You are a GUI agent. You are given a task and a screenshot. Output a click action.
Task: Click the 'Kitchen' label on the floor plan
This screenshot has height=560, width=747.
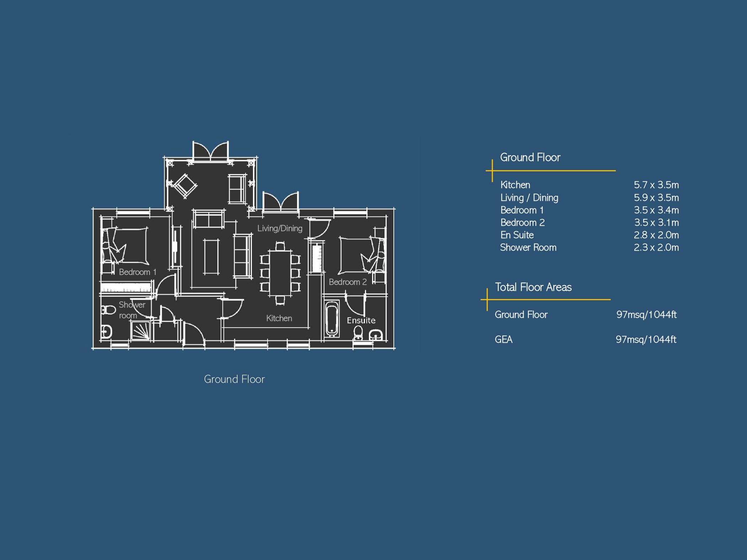[279, 318]
